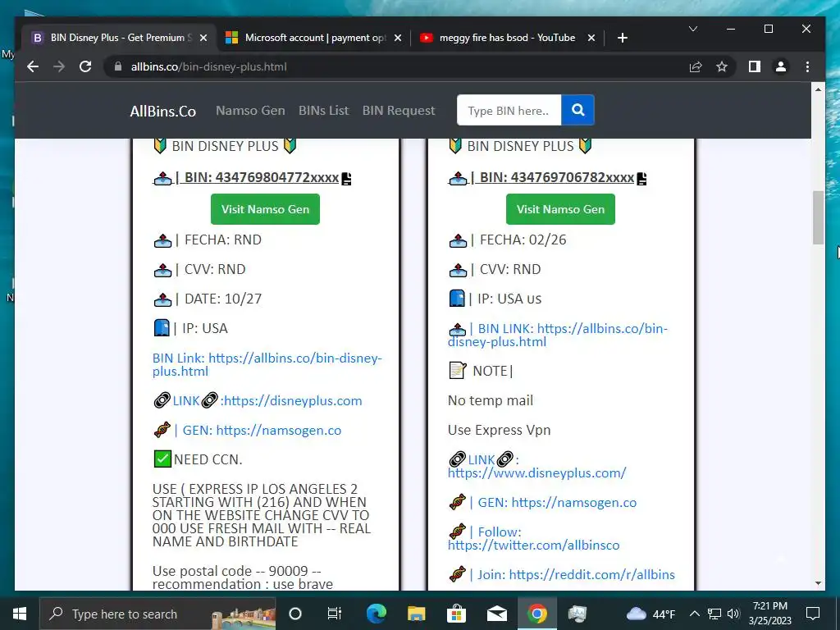The image size is (840, 630).
Task: Open a new tab with the plus icon
Action: 622,38
